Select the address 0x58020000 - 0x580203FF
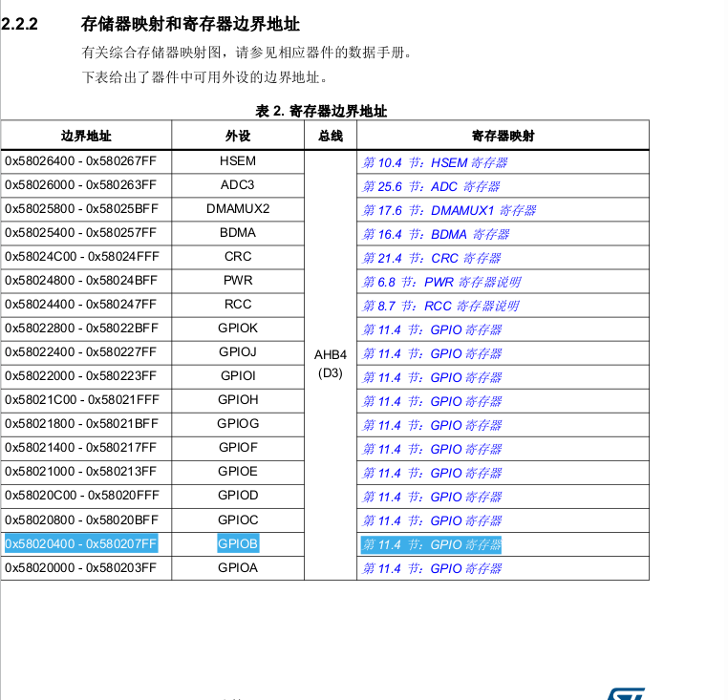The image size is (728, 700). (81, 568)
